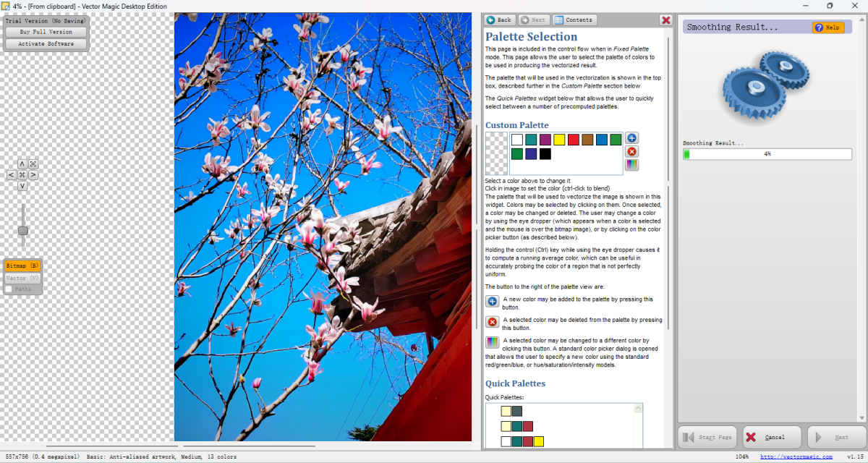Close the help panel with red X
The image size is (868, 463).
(665, 20)
